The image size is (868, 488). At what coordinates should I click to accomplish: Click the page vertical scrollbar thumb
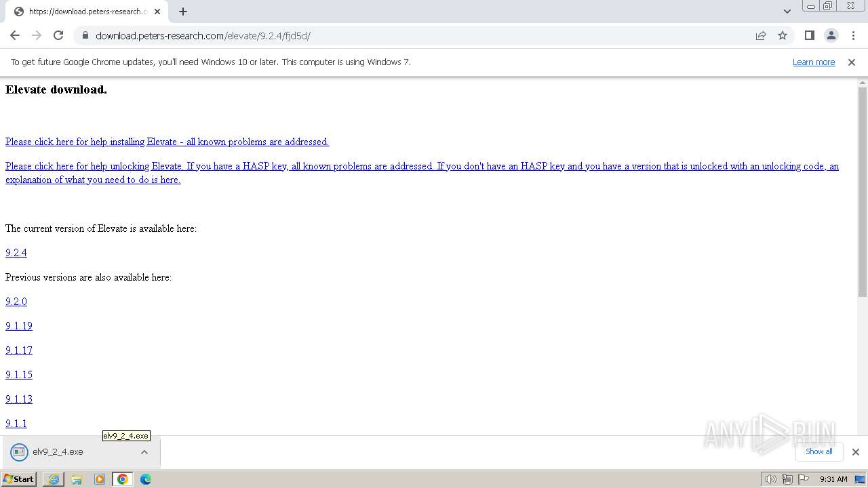[863, 192]
